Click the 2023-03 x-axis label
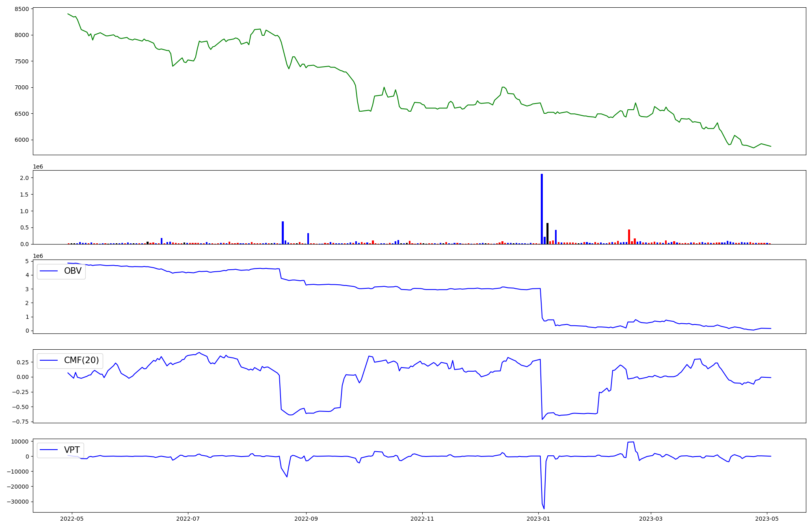 651,518
